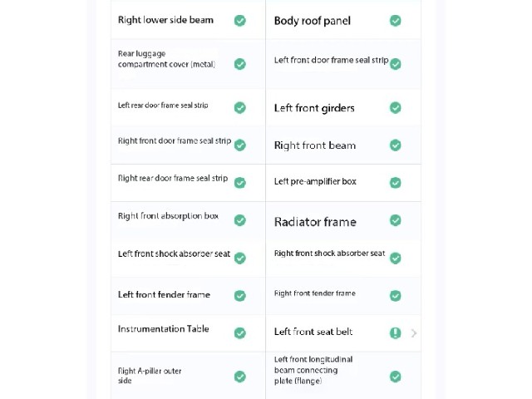Click the green check beside Radiator frame
The height and width of the screenshot is (399, 532).
pos(396,220)
